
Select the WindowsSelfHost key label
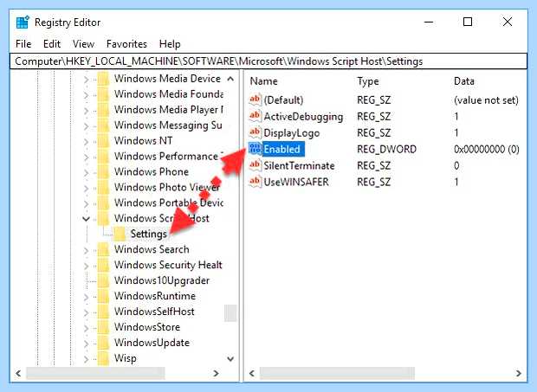point(154,312)
